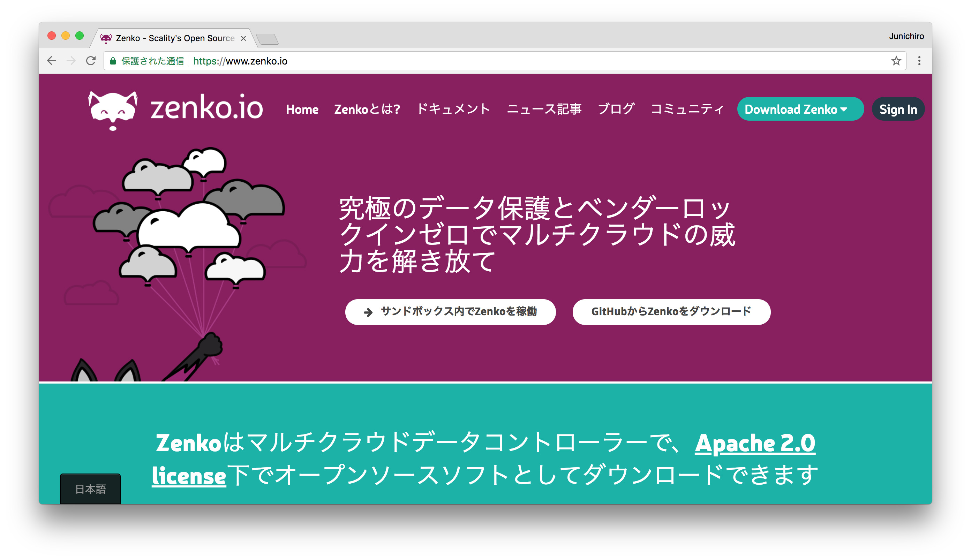Select the Zenko - Scality's Open Source tab

pyautogui.click(x=175, y=38)
